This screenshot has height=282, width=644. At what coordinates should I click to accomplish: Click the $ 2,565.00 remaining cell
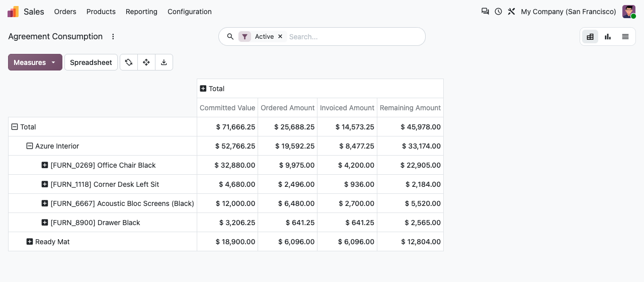coord(410,223)
